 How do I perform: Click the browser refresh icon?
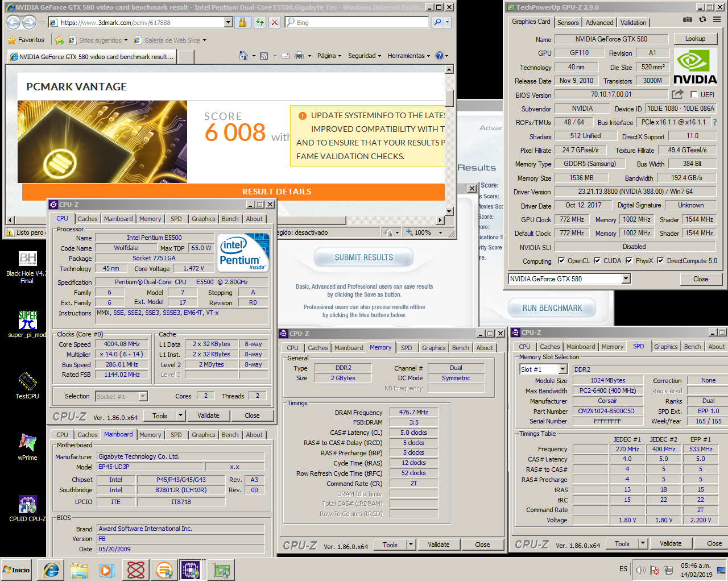(260, 22)
